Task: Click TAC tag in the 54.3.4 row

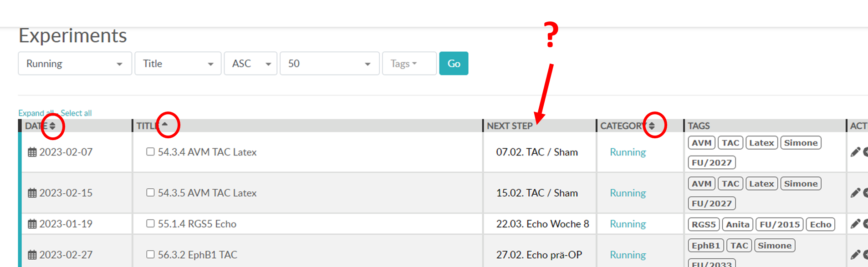Action: click(730, 143)
